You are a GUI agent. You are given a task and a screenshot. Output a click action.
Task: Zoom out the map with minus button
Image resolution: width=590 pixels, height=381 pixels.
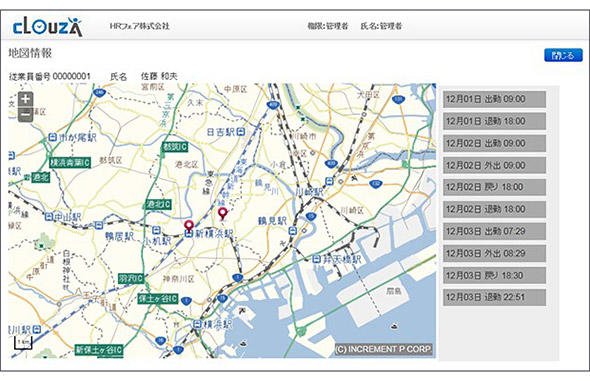pyautogui.click(x=26, y=115)
